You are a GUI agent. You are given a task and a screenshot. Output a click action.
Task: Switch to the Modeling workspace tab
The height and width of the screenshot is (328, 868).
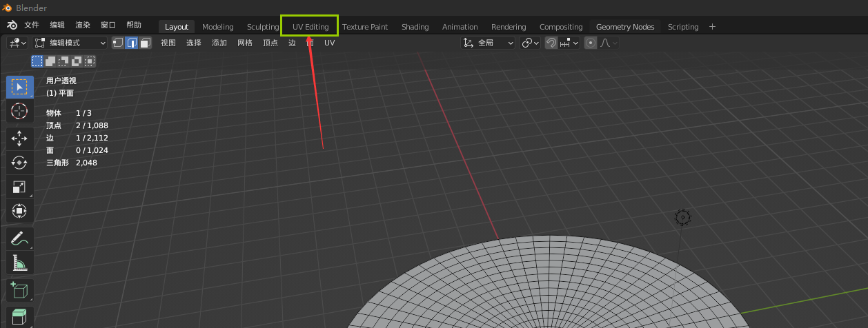coord(217,27)
